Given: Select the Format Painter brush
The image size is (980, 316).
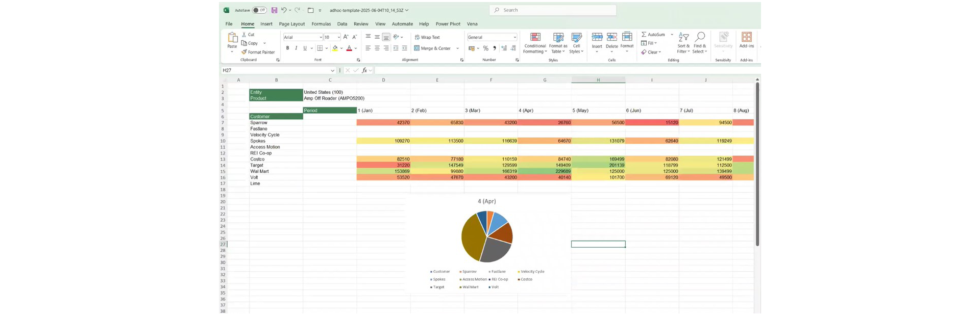Looking at the screenshot, I should click(x=244, y=52).
